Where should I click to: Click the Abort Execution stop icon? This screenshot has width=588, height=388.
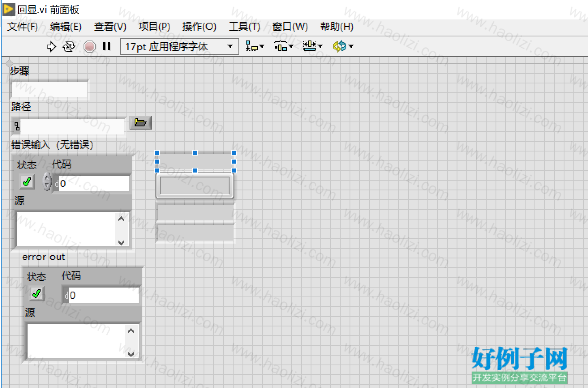[x=89, y=47]
